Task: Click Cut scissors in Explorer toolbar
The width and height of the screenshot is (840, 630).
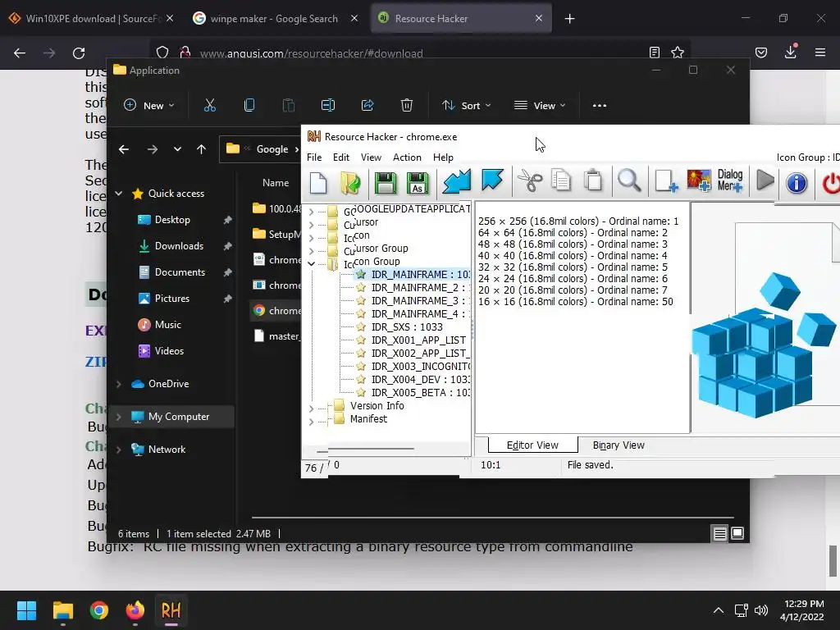Action: [x=210, y=106]
